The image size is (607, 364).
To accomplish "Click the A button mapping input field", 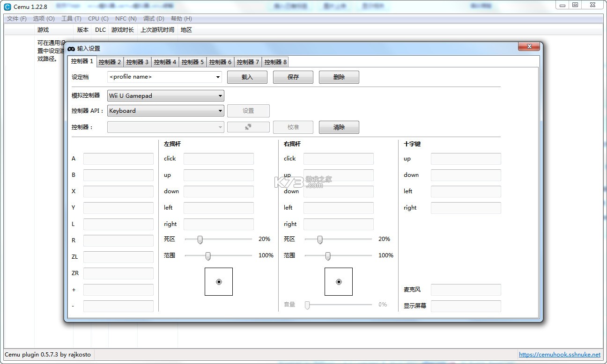I will coord(118,159).
